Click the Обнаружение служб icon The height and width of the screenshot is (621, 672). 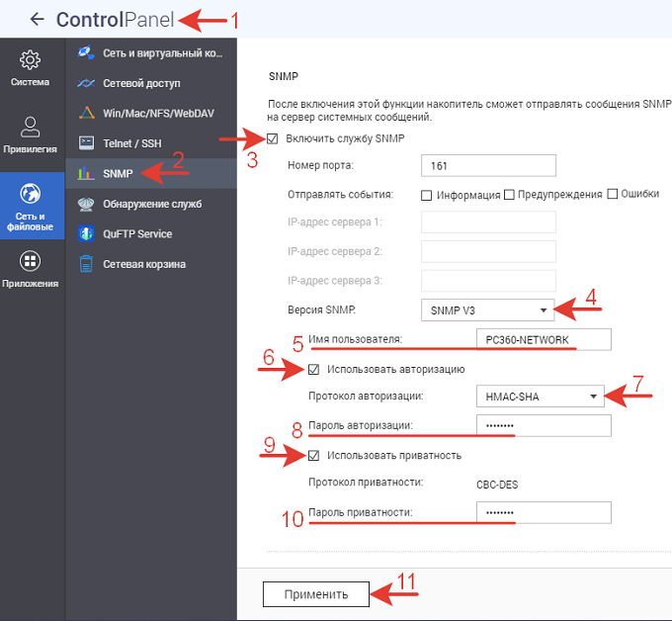(x=86, y=204)
